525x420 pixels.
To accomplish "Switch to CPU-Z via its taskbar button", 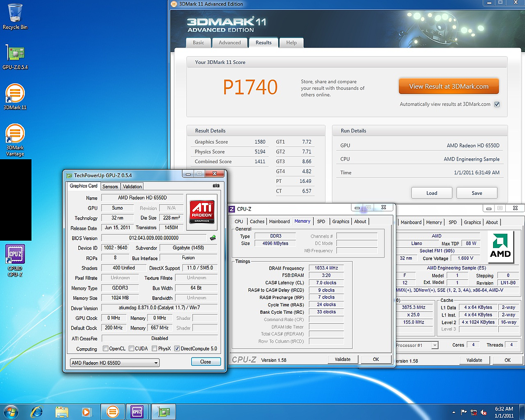I will (x=137, y=412).
